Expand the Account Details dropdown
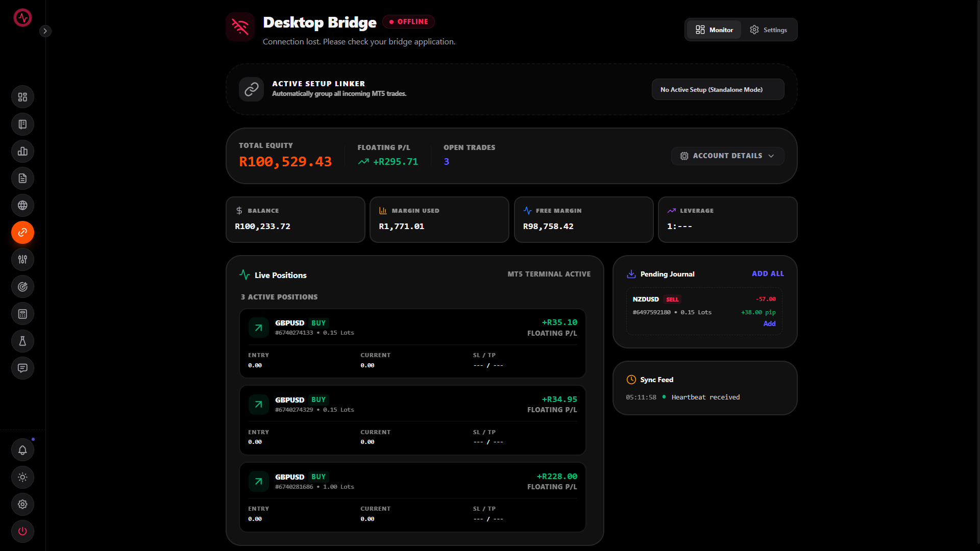 [x=727, y=156]
